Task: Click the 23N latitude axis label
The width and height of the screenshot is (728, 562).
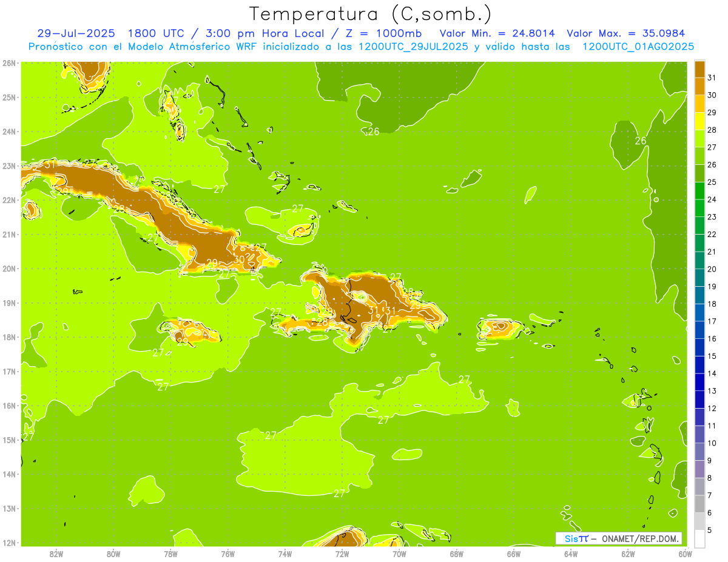Action: pyautogui.click(x=9, y=166)
